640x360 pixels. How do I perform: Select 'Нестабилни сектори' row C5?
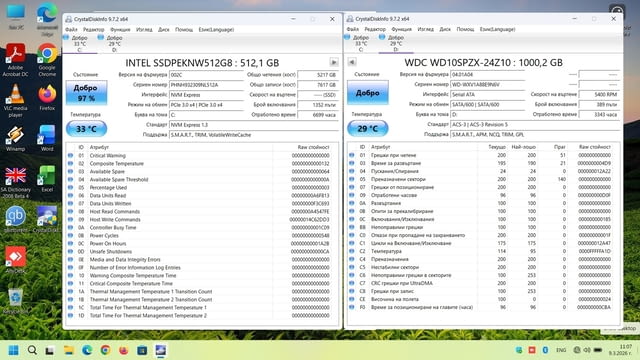tap(484, 267)
